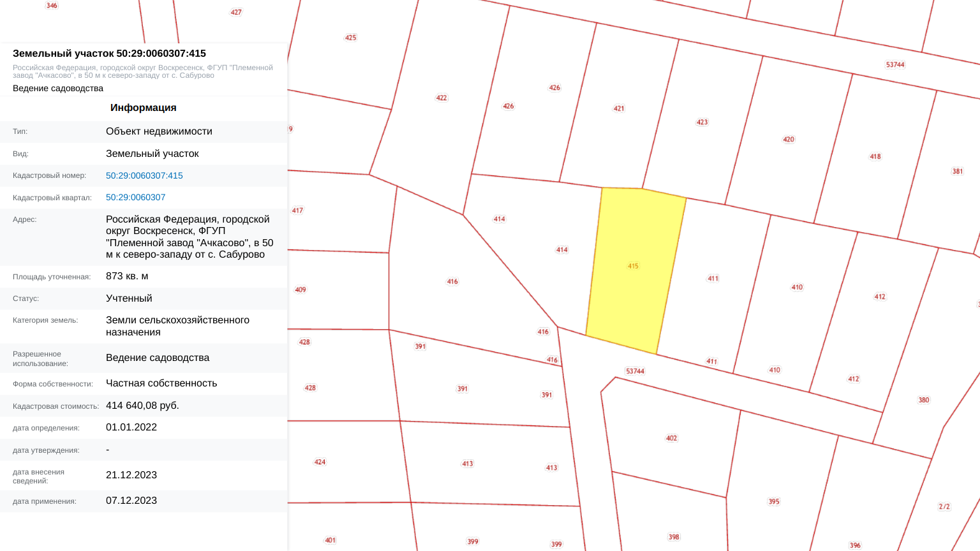Click the parcel labeled 398
The width and height of the screenshot is (980, 551).
pos(674,537)
